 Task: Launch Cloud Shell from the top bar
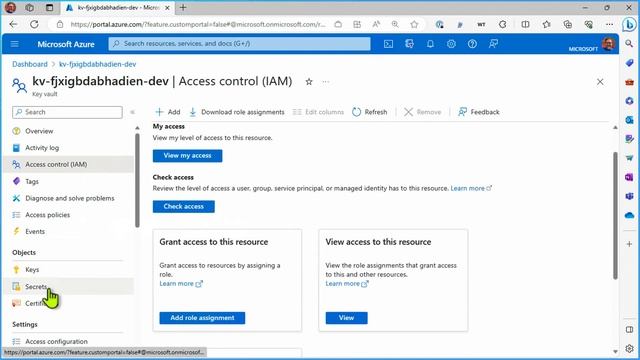coord(388,44)
